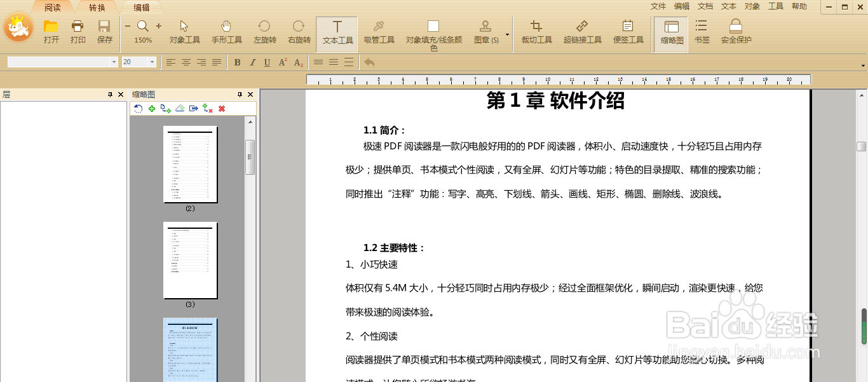868x382 pixels.
Task: Open the 帮助 menu
Action: click(799, 6)
